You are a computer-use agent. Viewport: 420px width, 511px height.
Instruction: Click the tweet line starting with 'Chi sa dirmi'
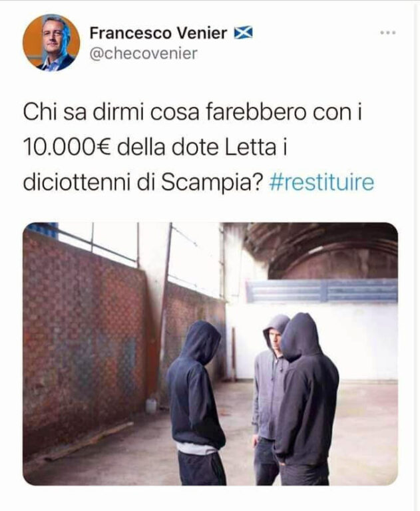pyautogui.click(x=192, y=112)
